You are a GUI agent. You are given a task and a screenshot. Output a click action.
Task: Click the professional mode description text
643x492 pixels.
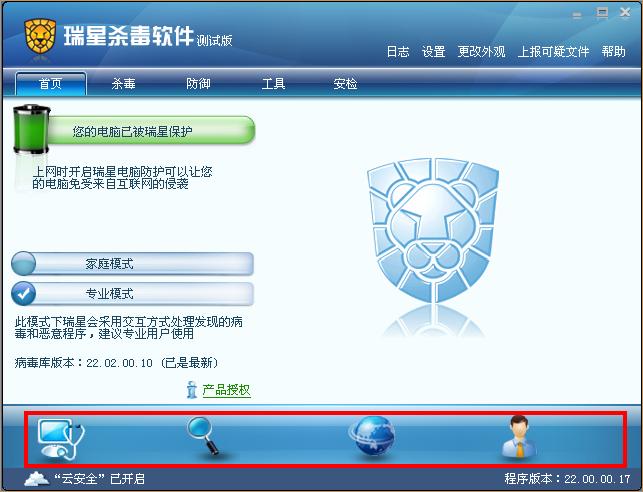tap(129, 328)
